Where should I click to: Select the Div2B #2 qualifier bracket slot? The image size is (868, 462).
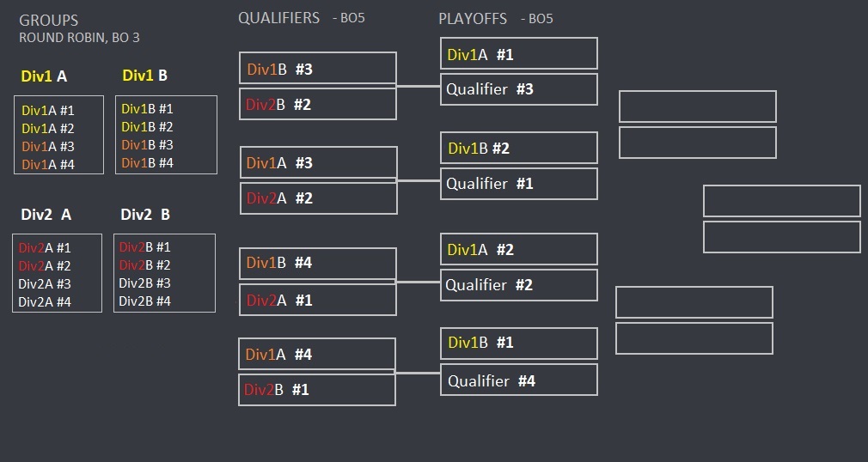(317, 104)
